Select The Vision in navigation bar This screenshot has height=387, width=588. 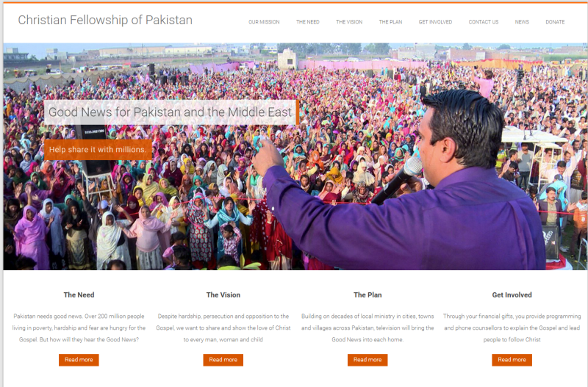349,22
